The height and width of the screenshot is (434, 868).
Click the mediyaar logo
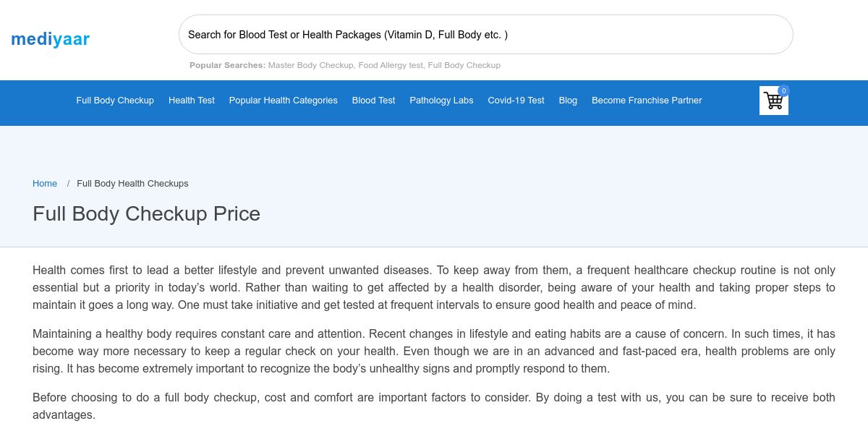(x=51, y=39)
